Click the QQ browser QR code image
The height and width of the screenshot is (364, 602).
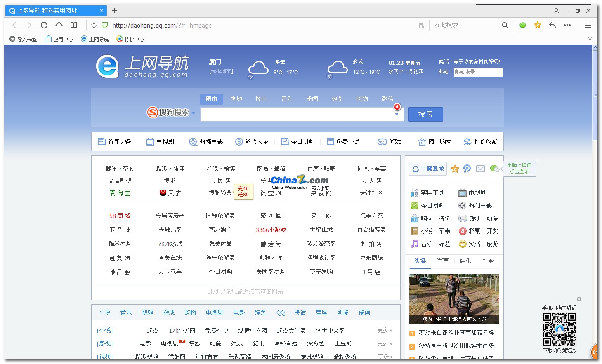pyautogui.click(x=559, y=329)
